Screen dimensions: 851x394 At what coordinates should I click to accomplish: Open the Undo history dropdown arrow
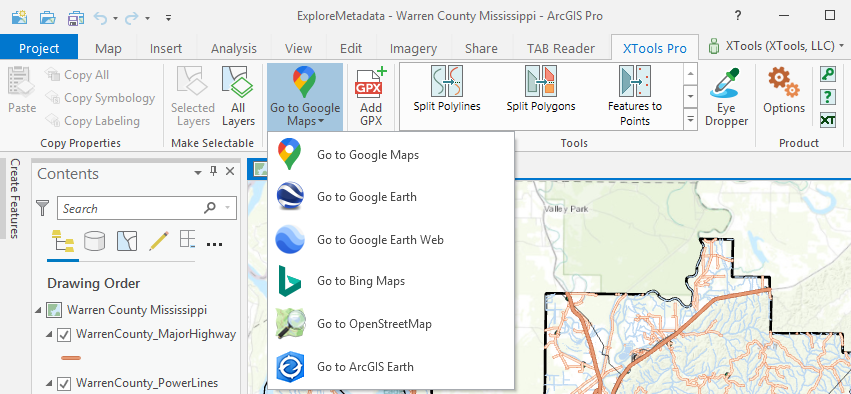tap(116, 18)
